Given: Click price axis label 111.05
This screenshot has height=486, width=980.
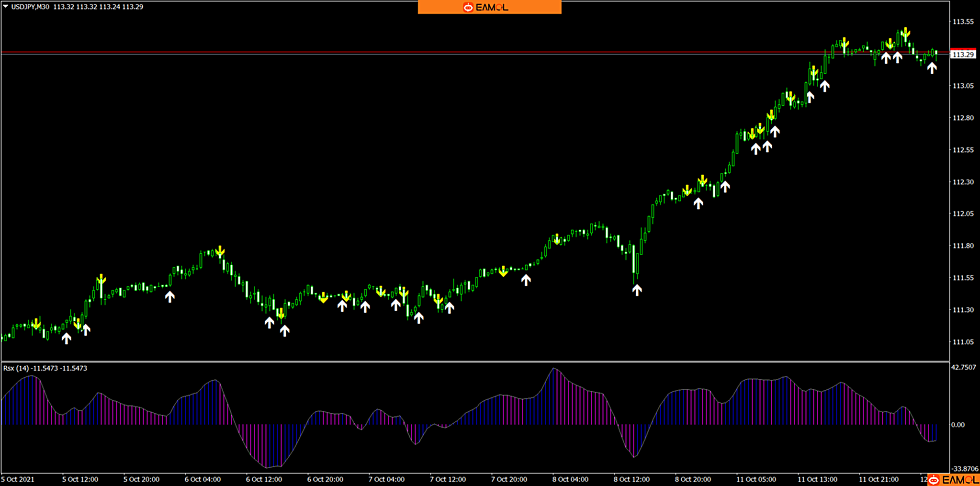Looking at the screenshot, I should pyautogui.click(x=963, y=342).
